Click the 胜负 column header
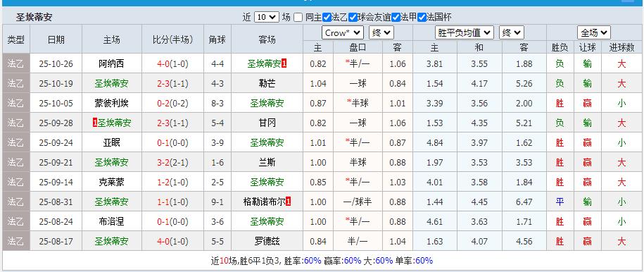Image resolution: width=644 pixels, height=272 pixels. pos(560,47)
